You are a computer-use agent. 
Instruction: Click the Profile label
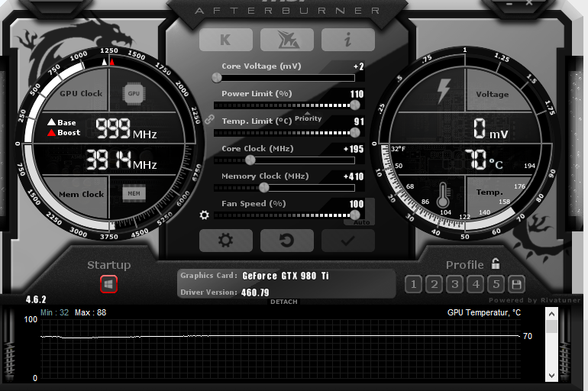click(464, 265)
